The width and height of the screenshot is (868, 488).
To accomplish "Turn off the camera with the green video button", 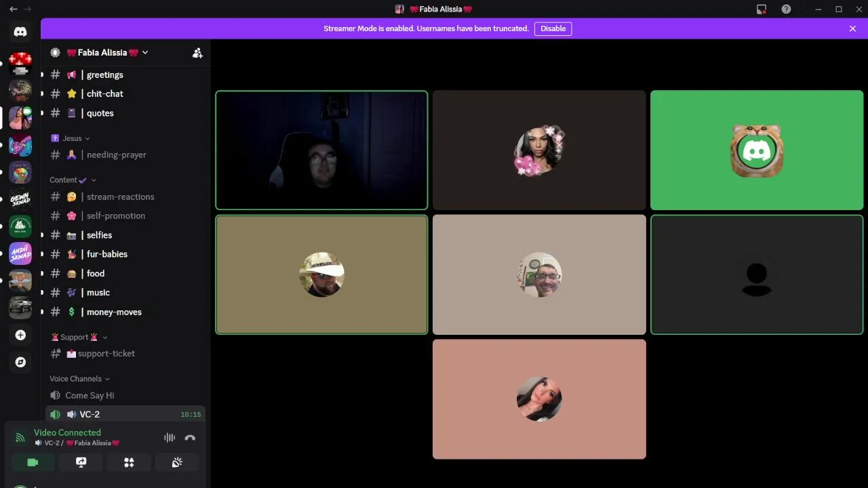I will point(33,462).
